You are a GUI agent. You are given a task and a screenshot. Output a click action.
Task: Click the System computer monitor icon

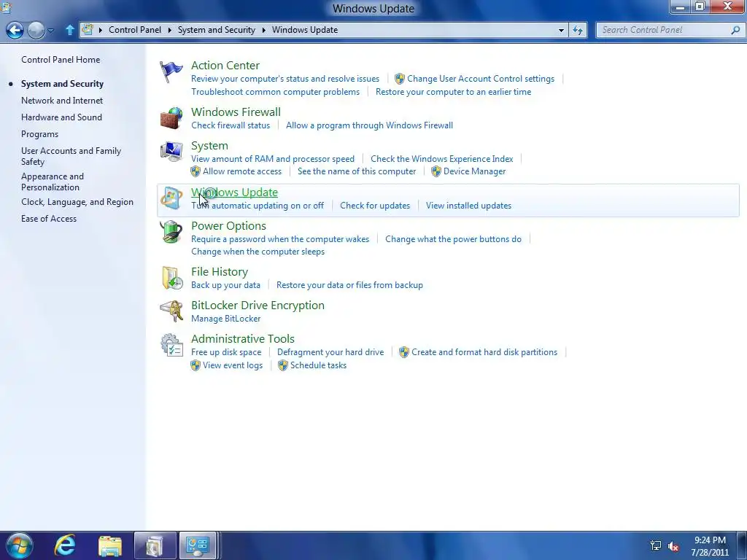coord(171,152)
